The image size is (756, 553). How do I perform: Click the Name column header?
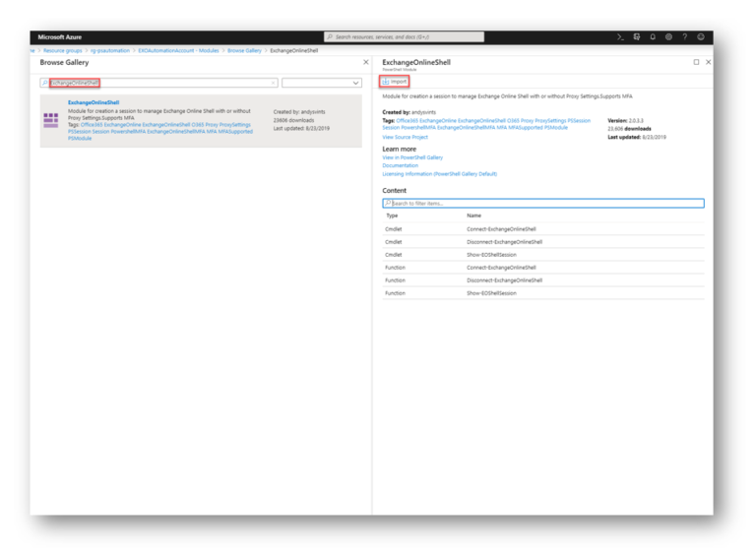[473, 216]
